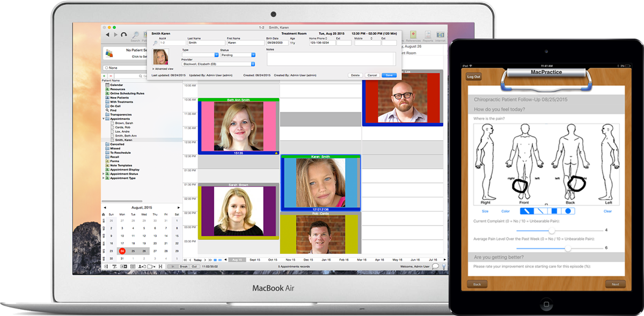Select the Nov 15 month tab

tap(290, 260)
